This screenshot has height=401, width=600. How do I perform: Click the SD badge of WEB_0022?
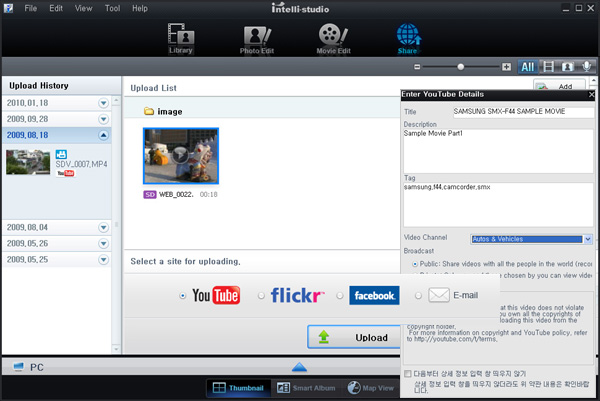pos(150,195)
